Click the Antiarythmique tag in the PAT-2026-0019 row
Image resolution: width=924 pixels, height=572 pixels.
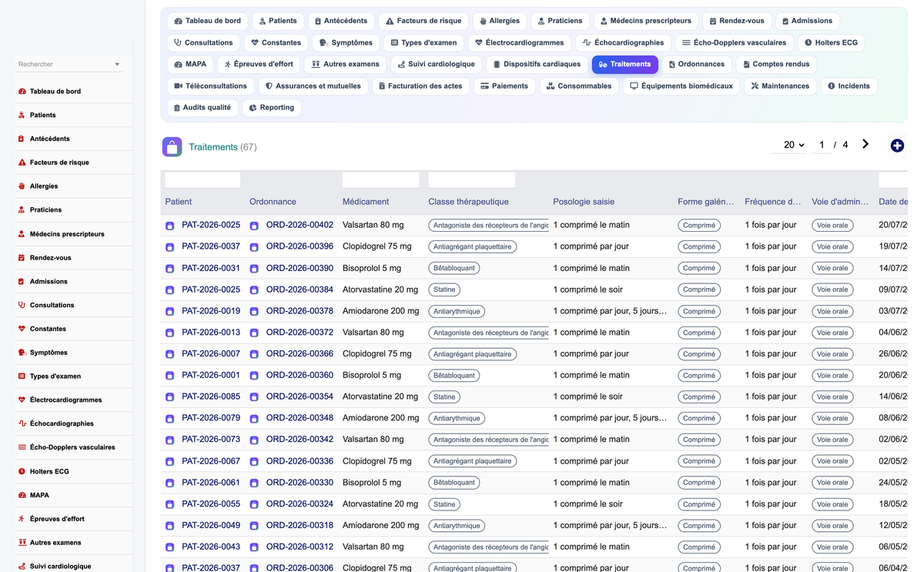pyautogui.click(x=457, y=312)
